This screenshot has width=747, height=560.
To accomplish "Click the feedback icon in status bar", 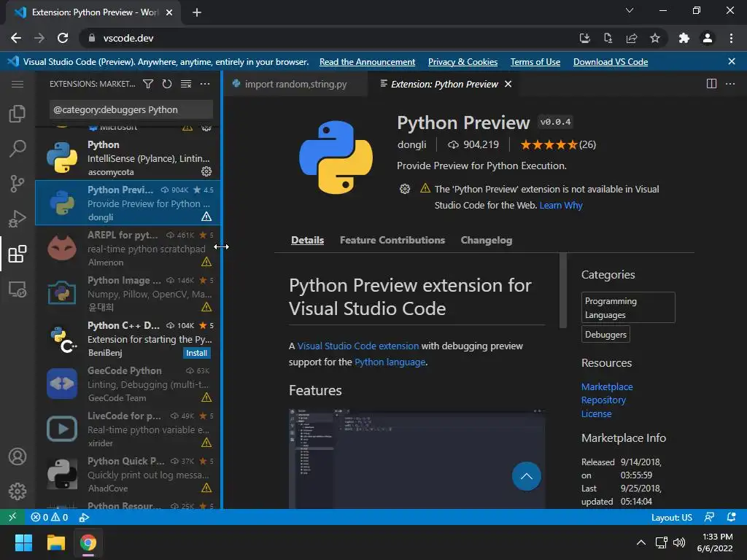I will point(709,517).
